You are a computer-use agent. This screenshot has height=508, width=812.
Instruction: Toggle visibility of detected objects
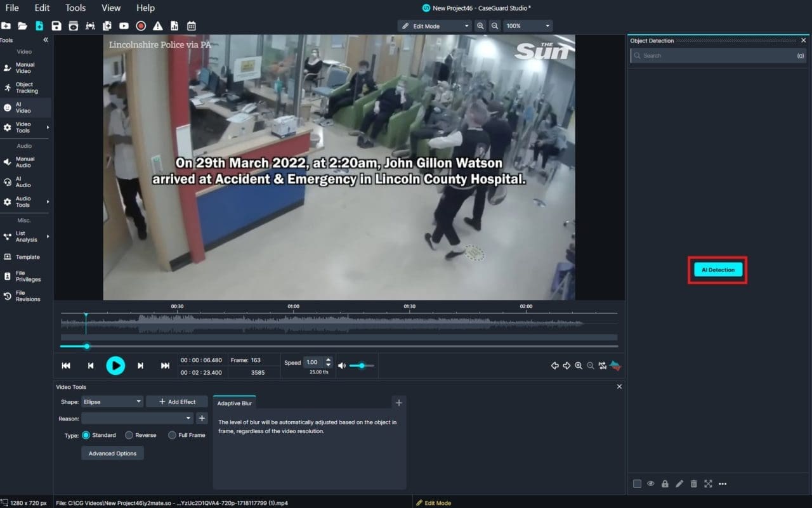[x=651, y=483]
